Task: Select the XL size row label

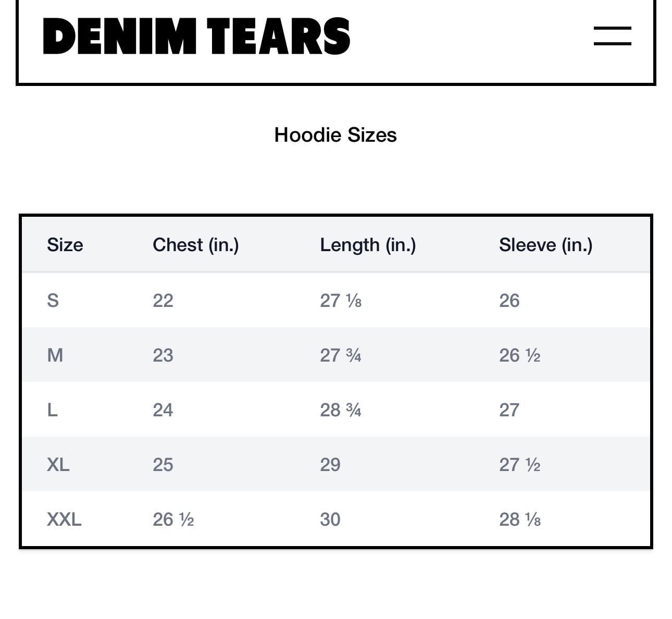Action: (58, 465)
